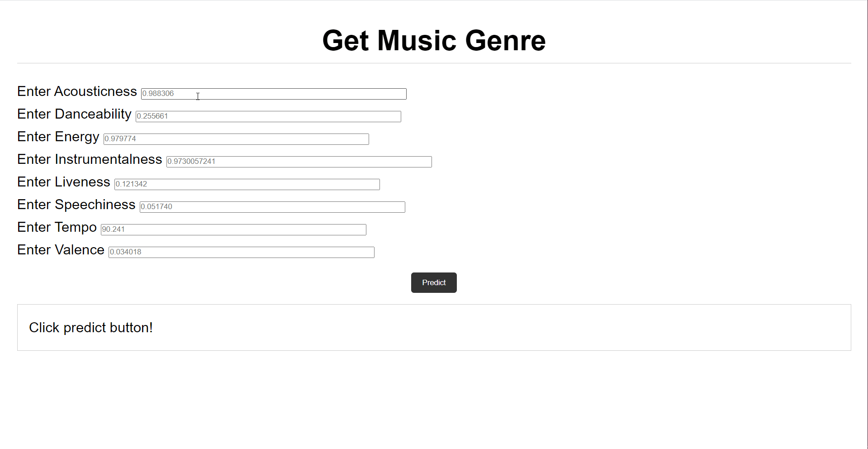The height and width of the screenshot is (449, 868).
Task: Click the 'Enter Liveness' label text
Action: (64, 182)
